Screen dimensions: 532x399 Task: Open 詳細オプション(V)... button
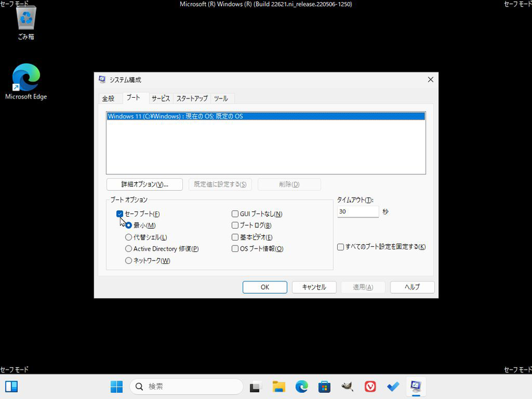pyautogui.click(x=144, y=184)
